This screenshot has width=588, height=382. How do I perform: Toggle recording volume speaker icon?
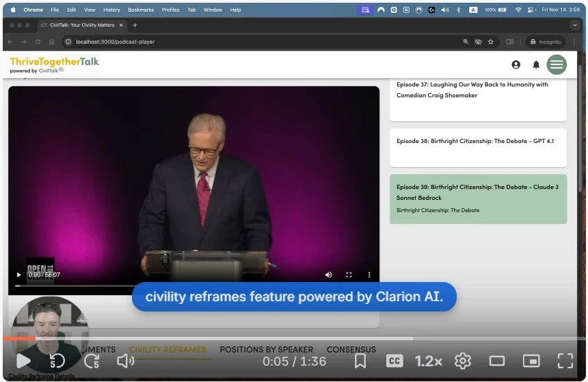coord(126,361)
